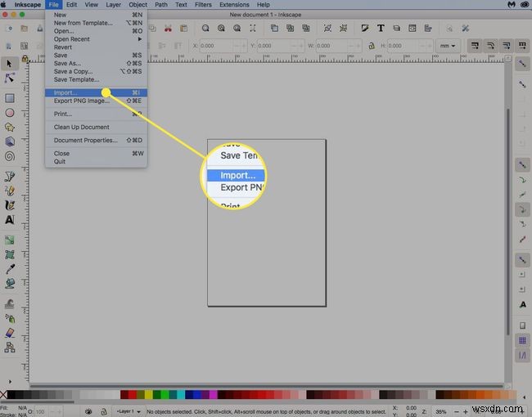Select the Spiral tool
This screenshot has width=532, height=417.
click(10, 156)
